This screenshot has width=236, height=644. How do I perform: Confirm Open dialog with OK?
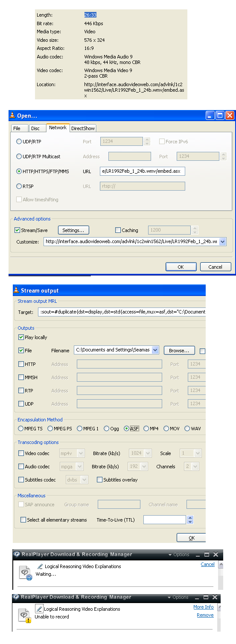pos(181,267)
